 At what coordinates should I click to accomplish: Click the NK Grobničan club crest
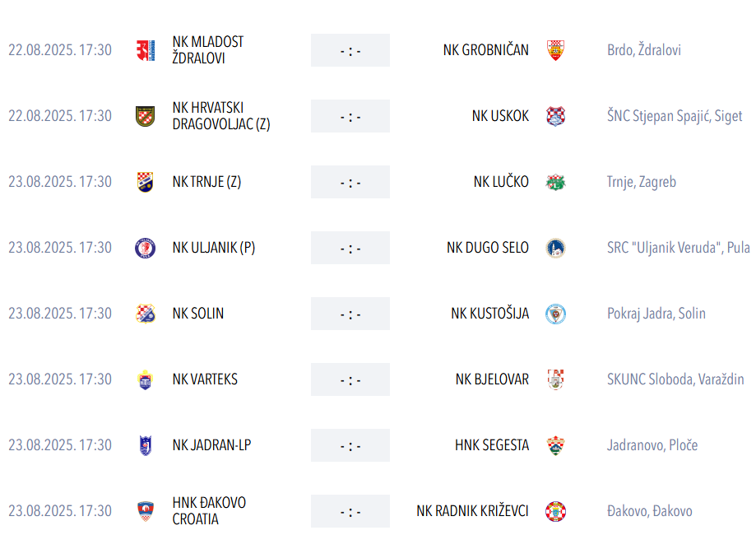pyautogui.click(x=555, y=50)
